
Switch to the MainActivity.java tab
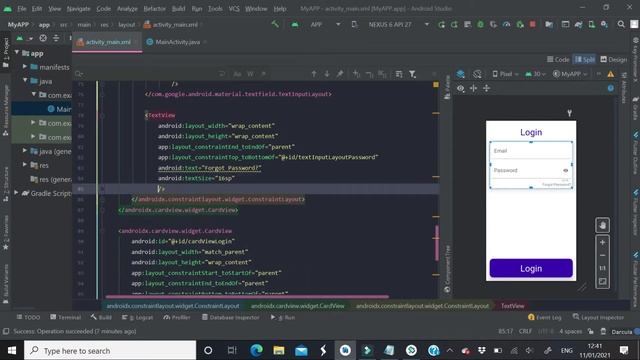177,42
